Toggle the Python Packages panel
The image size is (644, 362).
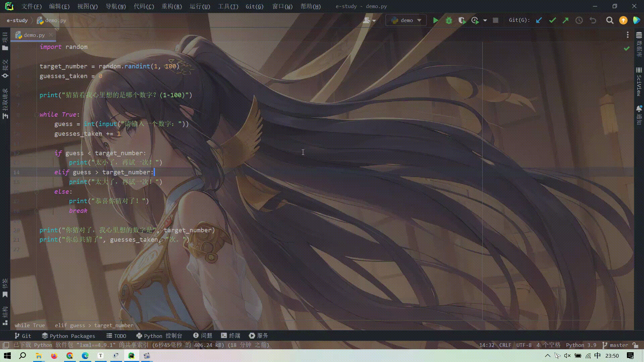point(68,335)
